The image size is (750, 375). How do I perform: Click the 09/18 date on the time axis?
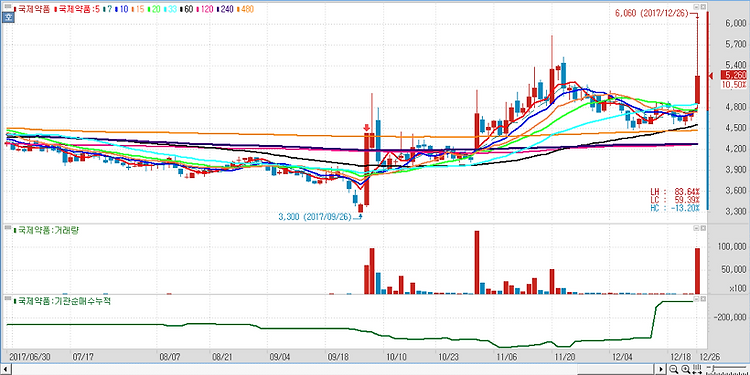[339, 356]
